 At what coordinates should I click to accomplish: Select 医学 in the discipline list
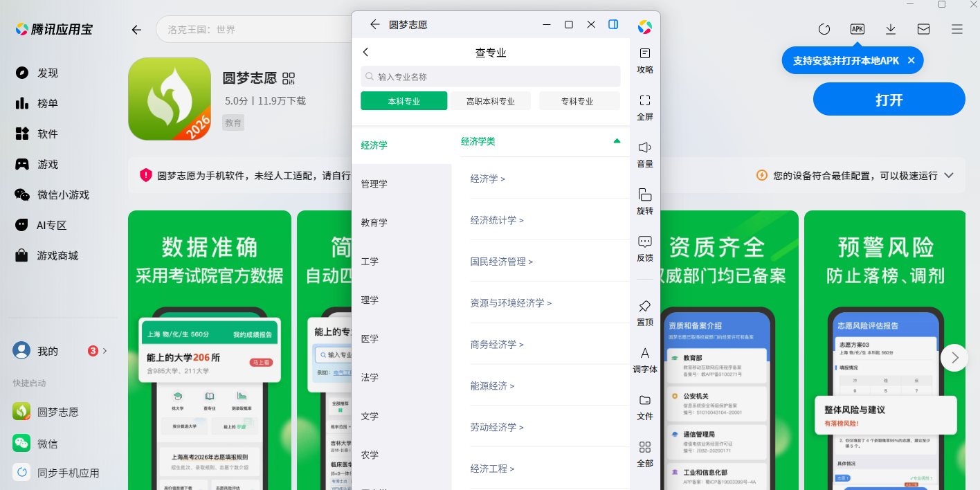pyautogui.click(x=401, y=339)
